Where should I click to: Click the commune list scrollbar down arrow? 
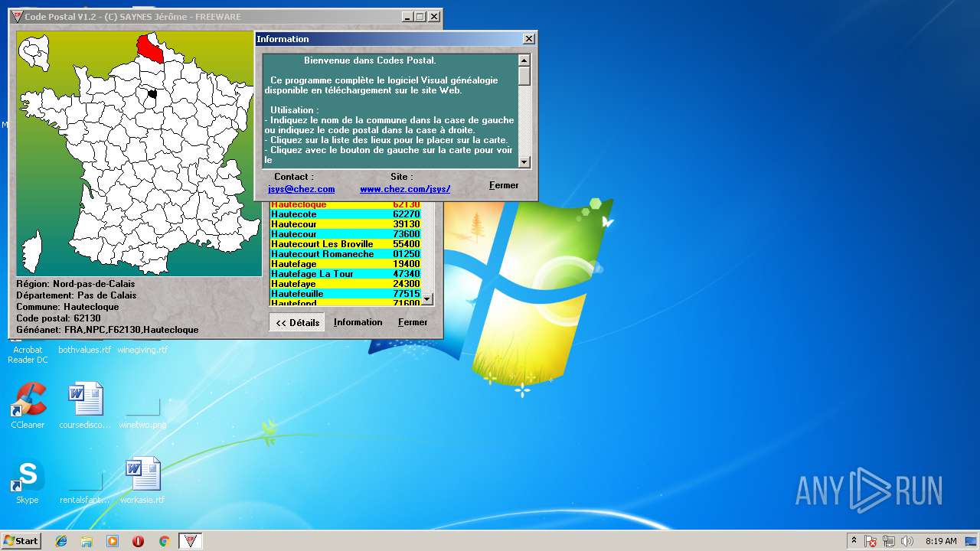pos(428,299)
